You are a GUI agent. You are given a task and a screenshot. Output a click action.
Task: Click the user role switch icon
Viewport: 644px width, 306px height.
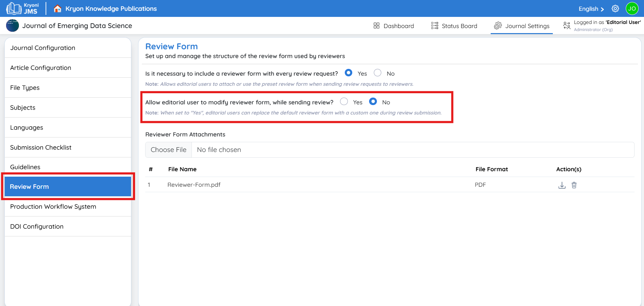pos(567,26)
